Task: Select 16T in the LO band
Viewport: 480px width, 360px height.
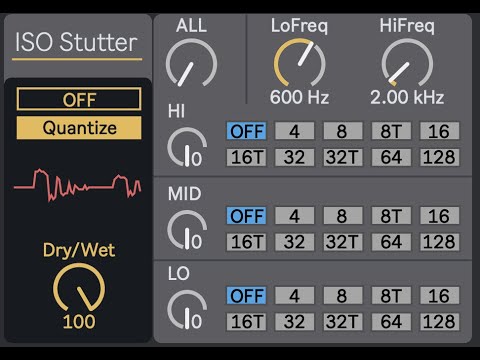Action: tap(246, 322)
